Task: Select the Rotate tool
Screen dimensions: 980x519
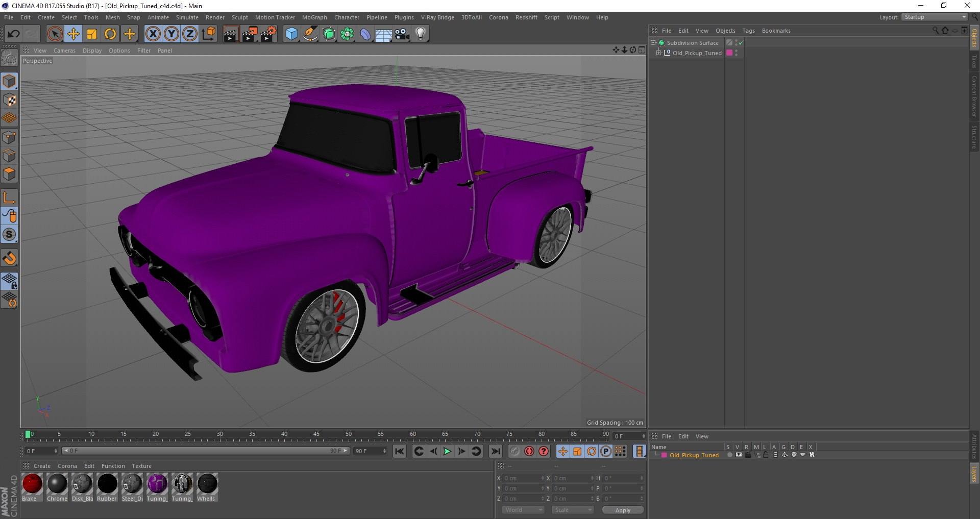Action: tap(110, 34)
